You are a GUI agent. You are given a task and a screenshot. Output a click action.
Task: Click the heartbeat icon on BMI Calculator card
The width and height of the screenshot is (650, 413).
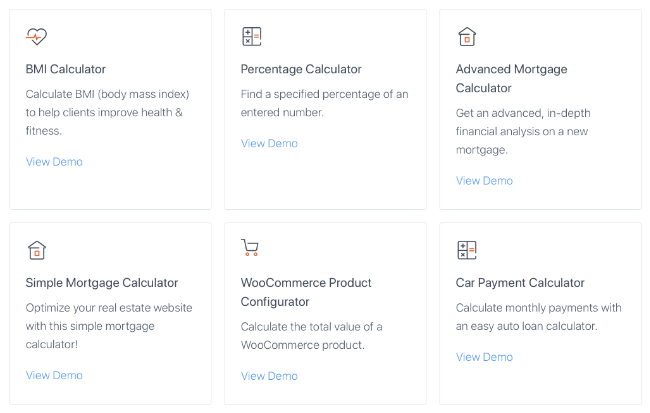point(36,36)
